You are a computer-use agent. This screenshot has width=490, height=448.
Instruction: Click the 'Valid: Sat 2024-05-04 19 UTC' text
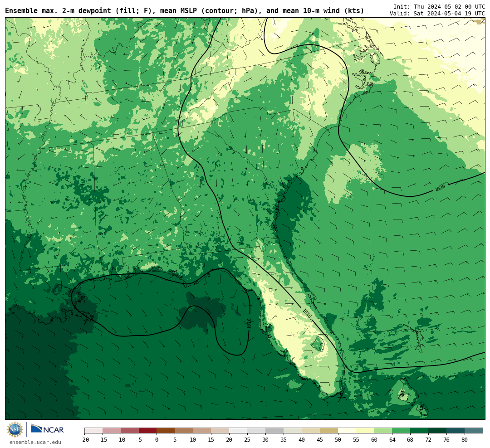pos(437,14)
